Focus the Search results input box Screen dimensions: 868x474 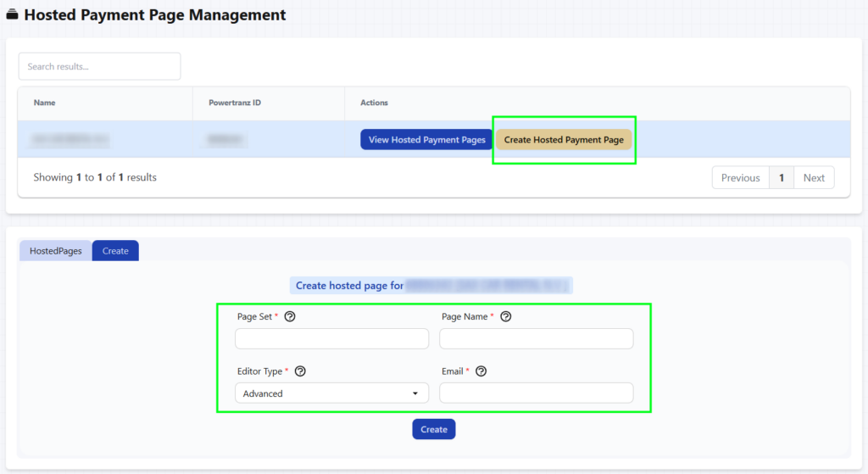(x=99, y=66)
